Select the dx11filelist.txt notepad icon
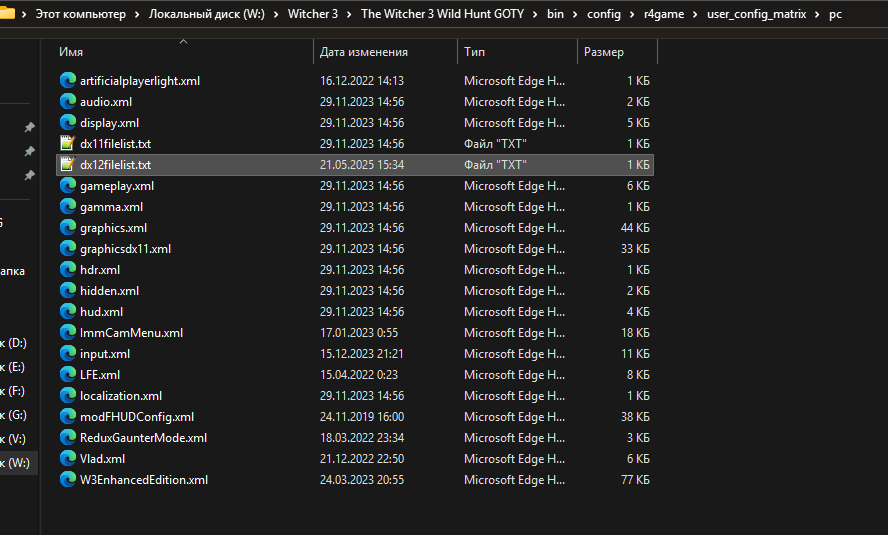The height and width of the screenshot is (535, 888). click(68, 143)
